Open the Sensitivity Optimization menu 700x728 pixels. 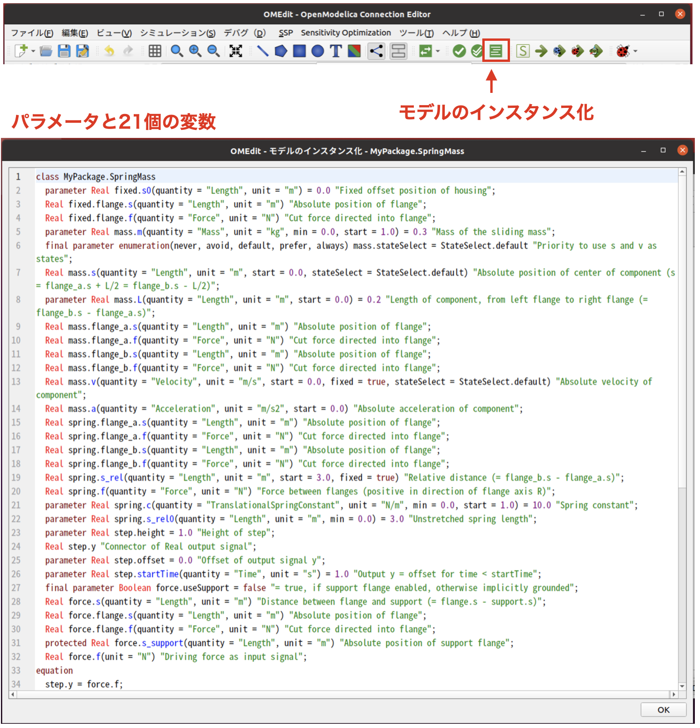coord(346,33)
